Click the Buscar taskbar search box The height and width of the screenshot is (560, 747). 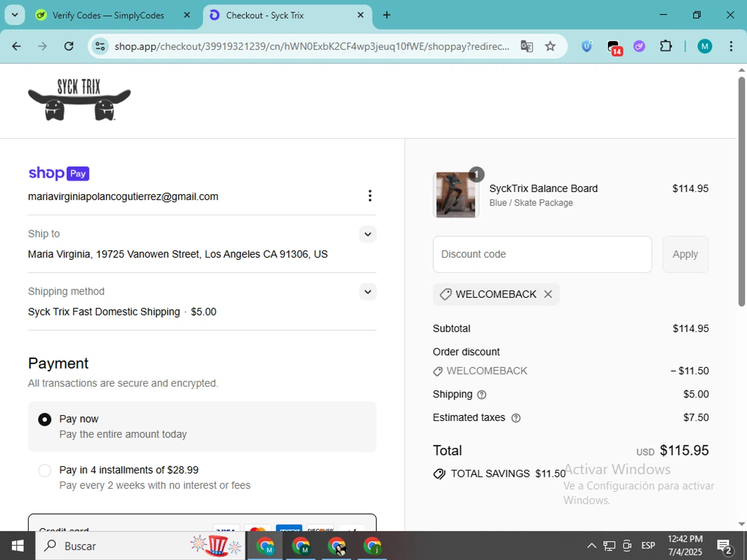[140, 546]
